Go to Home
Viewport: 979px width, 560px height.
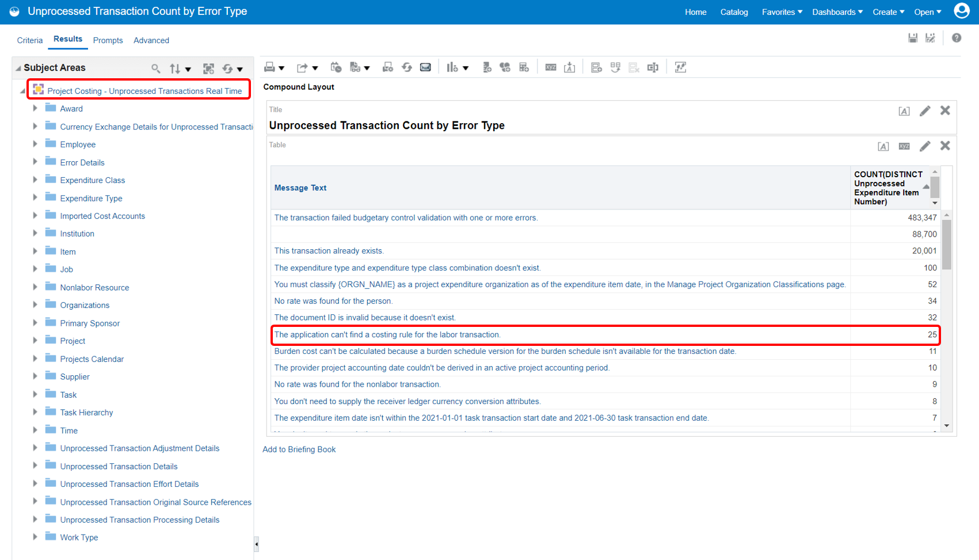pos(696,12)
